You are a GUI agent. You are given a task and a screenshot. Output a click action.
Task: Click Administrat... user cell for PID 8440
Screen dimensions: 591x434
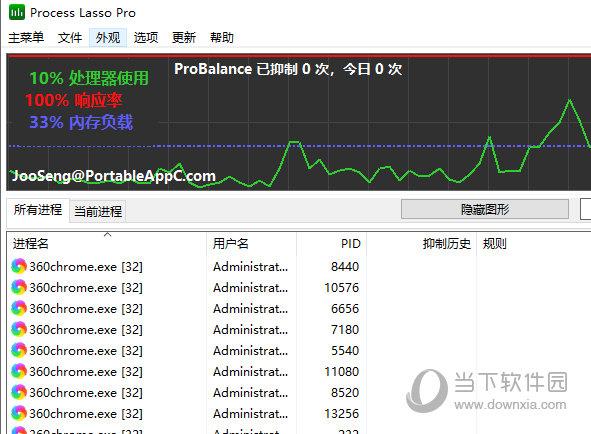click(x=250, y=267)
